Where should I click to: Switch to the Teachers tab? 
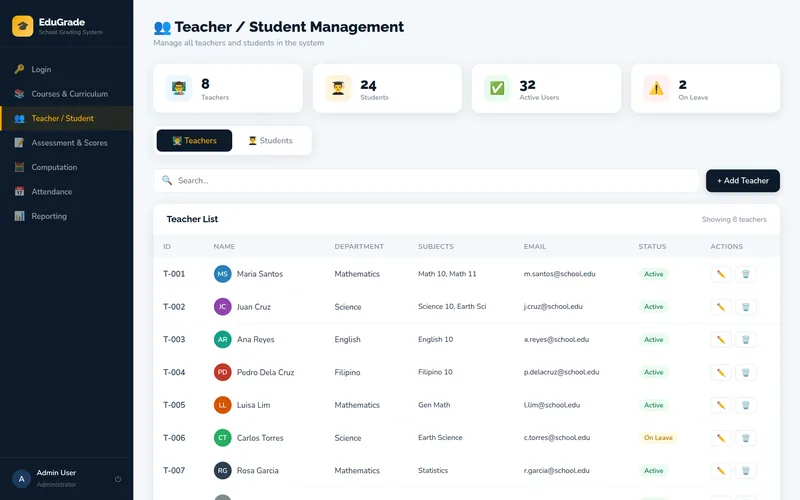click(194, 140)
